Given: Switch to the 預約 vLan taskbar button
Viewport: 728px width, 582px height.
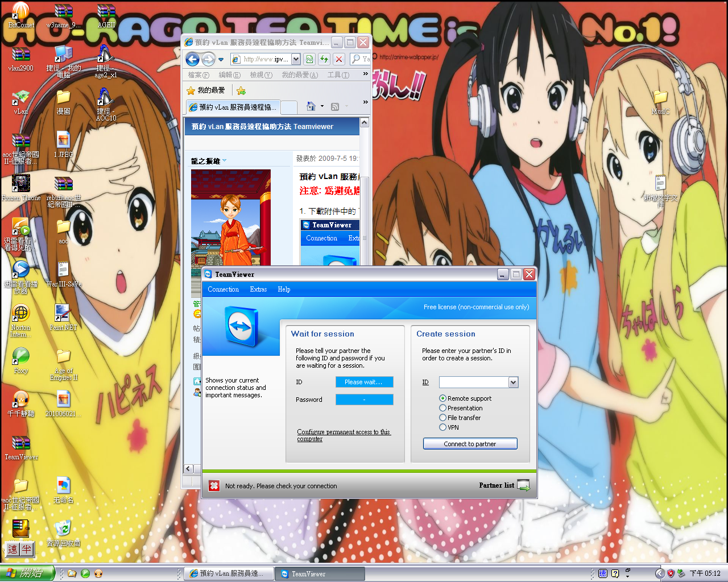Looking at the screenshot, I should click(229, 574).
